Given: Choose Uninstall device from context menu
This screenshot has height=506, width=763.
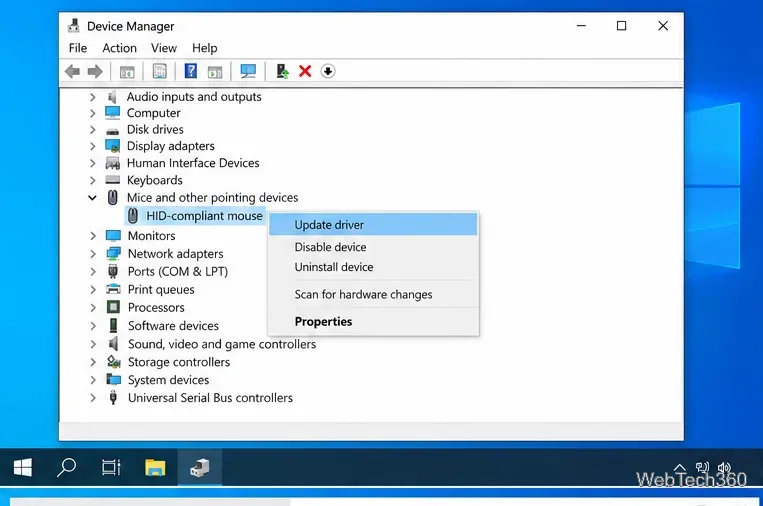Looking at the screenshot, I should click(373, 267).
